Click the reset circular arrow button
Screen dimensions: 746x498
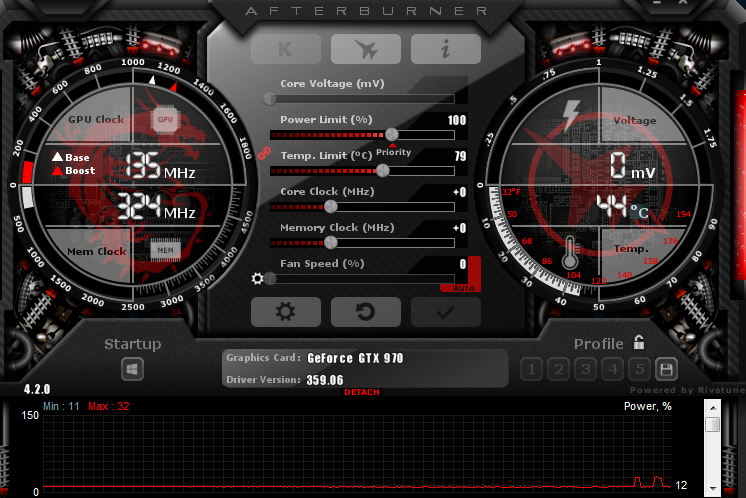pos(365,312)
